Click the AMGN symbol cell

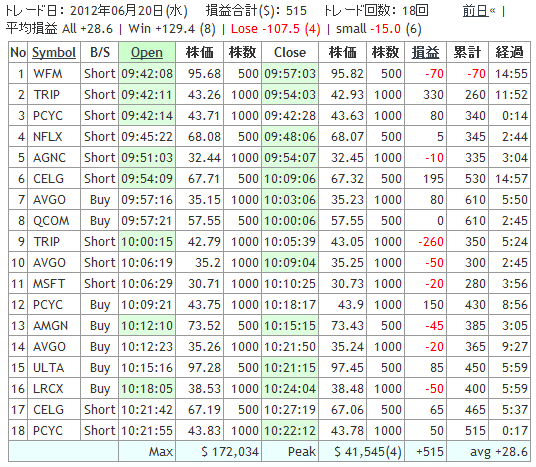[x=50, y=326]
